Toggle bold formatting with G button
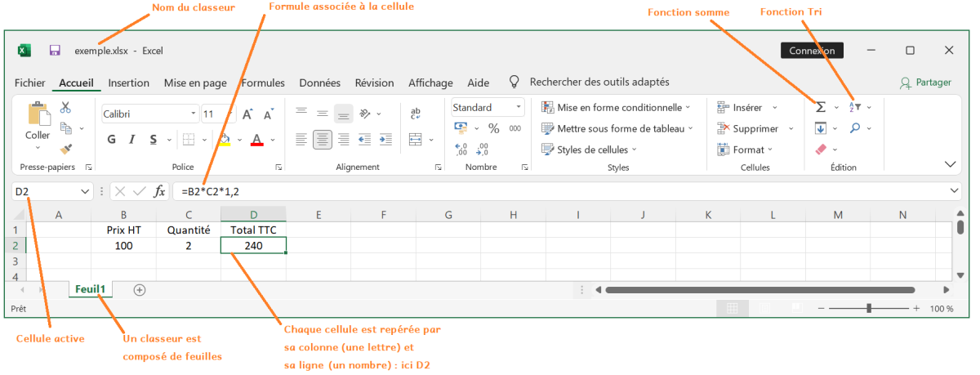The image size is (980, 375). 111,140
